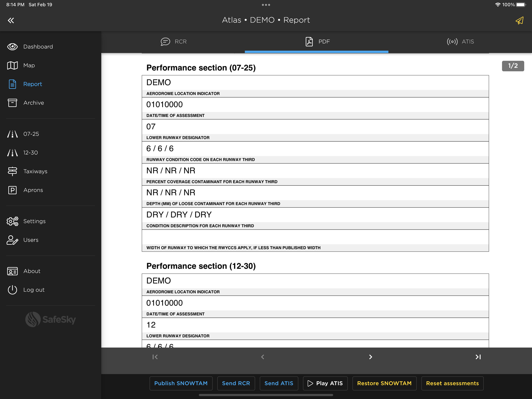532x399 pixels.
Task: Open Settings from sidebar
Action: pyautogui.click(x=34, y=221)
